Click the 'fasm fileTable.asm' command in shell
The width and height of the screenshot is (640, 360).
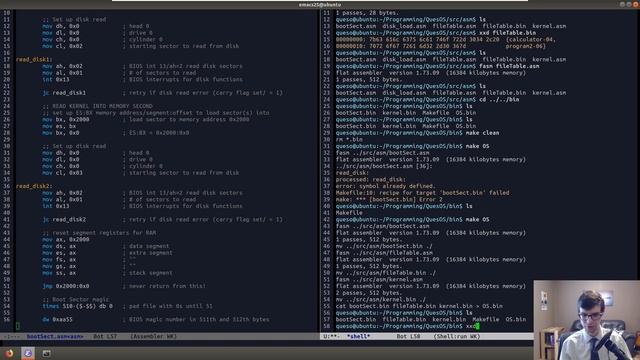point(509,66)
